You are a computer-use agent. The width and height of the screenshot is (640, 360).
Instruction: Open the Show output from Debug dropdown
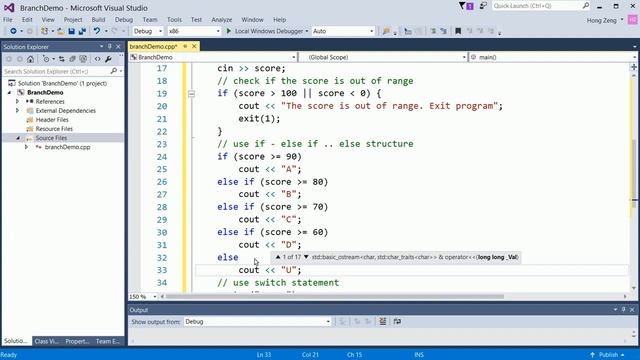(x=257, y=322)
